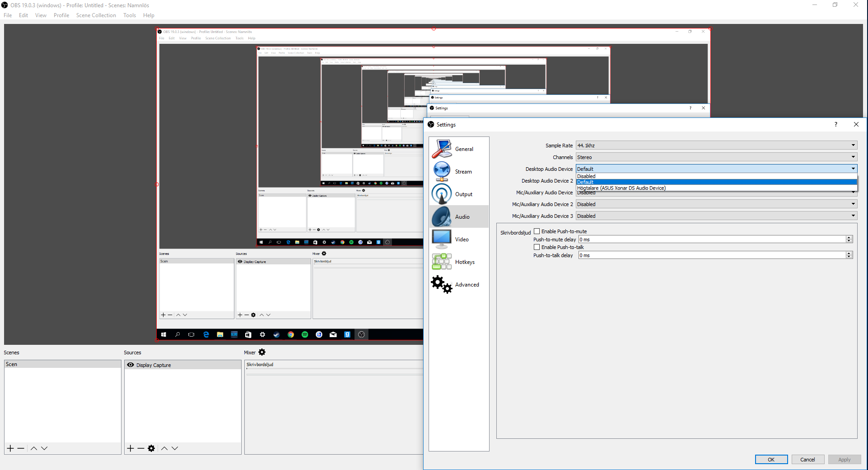This screenshot has width=868, height=470.
Task: Enable Push-to-mute checkbox
Action: [x=537, y=231]
